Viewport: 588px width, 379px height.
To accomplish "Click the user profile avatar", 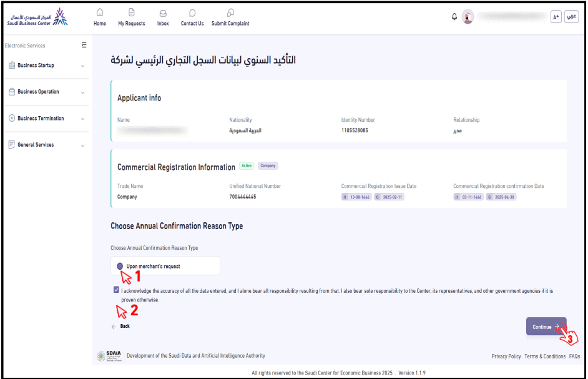I will coord(468,17).
